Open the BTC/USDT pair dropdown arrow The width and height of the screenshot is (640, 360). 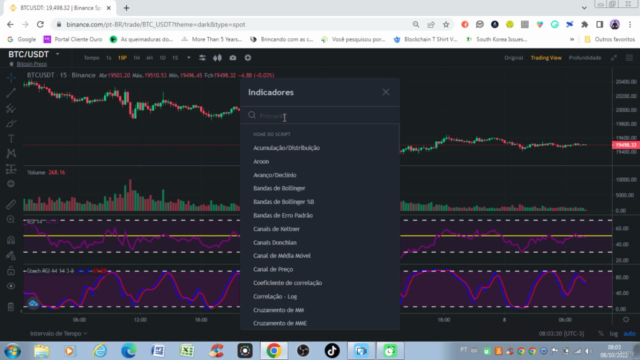[58, 54]
